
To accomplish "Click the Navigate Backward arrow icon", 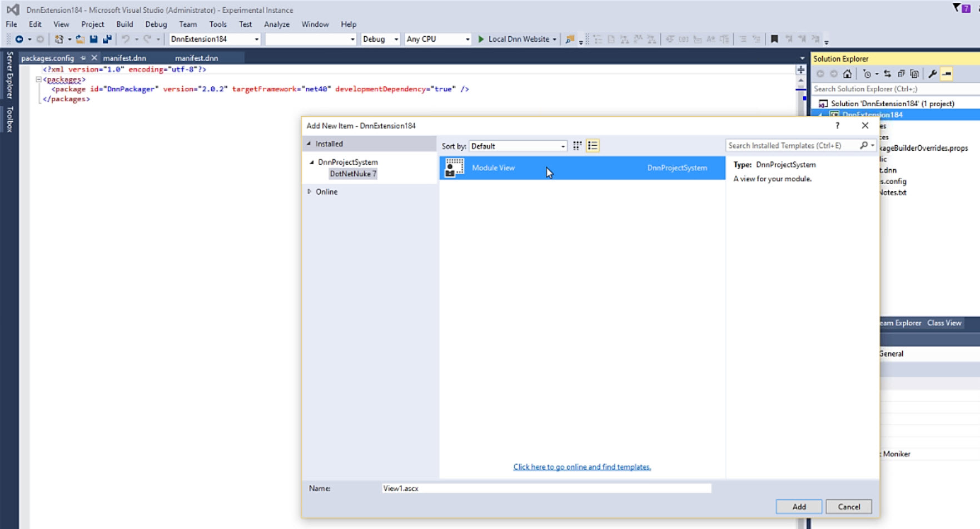I will pos(19,39).
